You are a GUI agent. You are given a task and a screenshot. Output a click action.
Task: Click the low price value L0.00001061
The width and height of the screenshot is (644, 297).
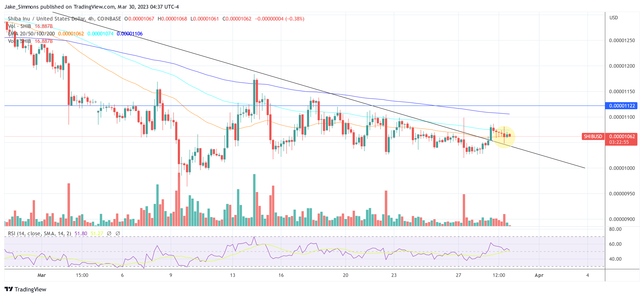204,19
